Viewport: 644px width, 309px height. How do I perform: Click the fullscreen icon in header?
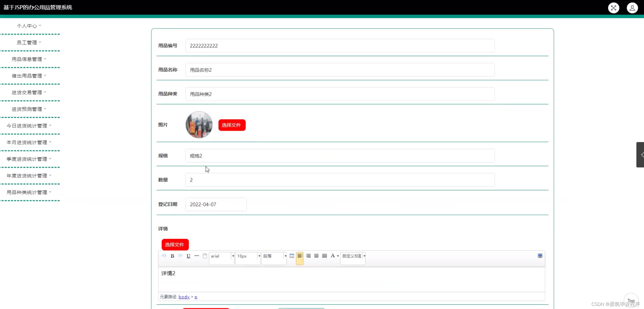click(x=614, y=8)
